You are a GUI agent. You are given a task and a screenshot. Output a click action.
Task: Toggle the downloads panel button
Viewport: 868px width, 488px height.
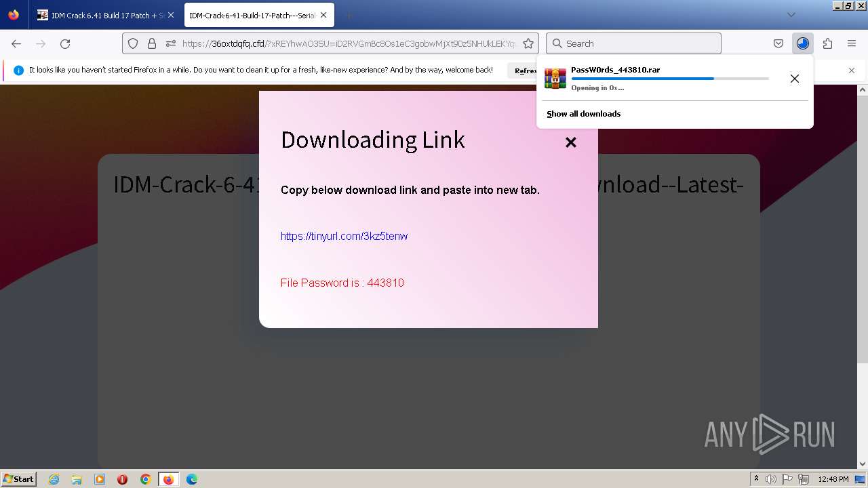(x=803, y=43)
